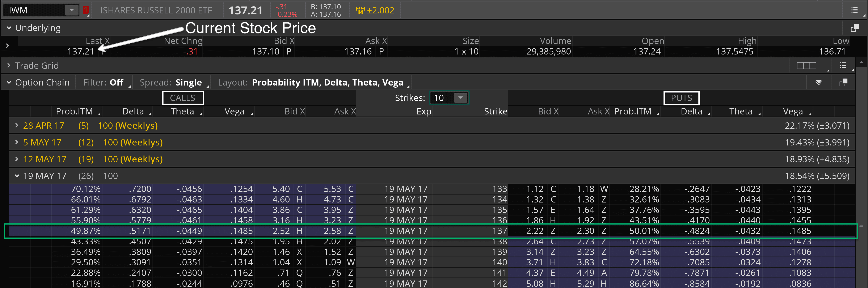The height and width of the screenshot is (288, 868).
Task: Click the calls Delta column header
Action: (x=133, y=111)
